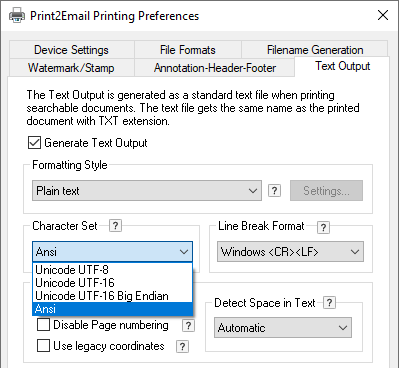
Task: Expand the Automatic detect space dropdown
Action: tap(283, 328)
